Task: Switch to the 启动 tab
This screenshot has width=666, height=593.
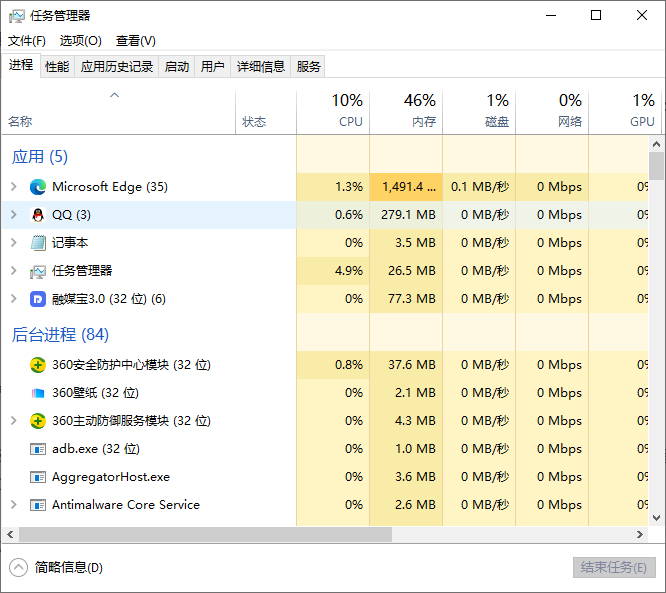Action: pyautogui.click(x=177, y=67)
